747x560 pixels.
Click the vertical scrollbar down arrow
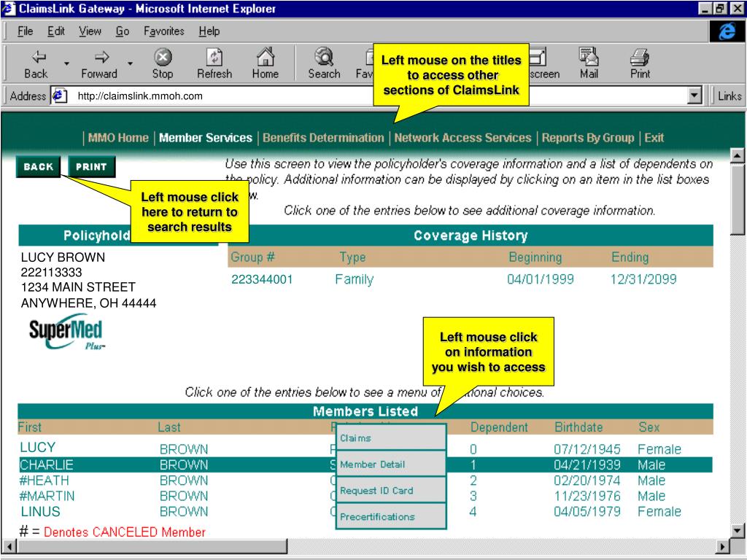737,531
